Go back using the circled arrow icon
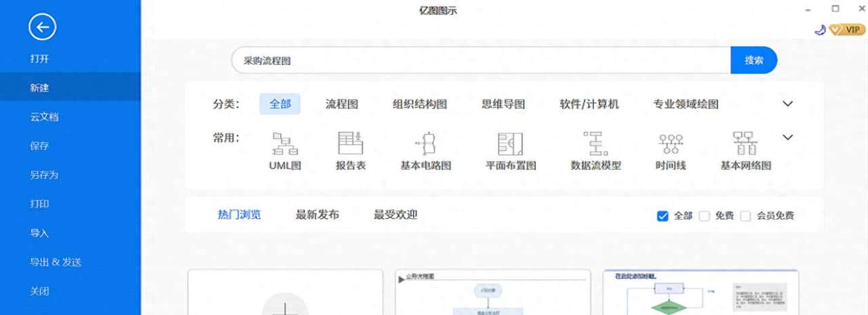 tap(42, 27)
